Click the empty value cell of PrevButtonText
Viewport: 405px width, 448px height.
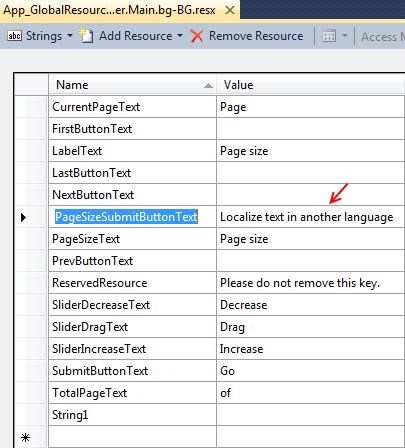click(x=311, y=261)
